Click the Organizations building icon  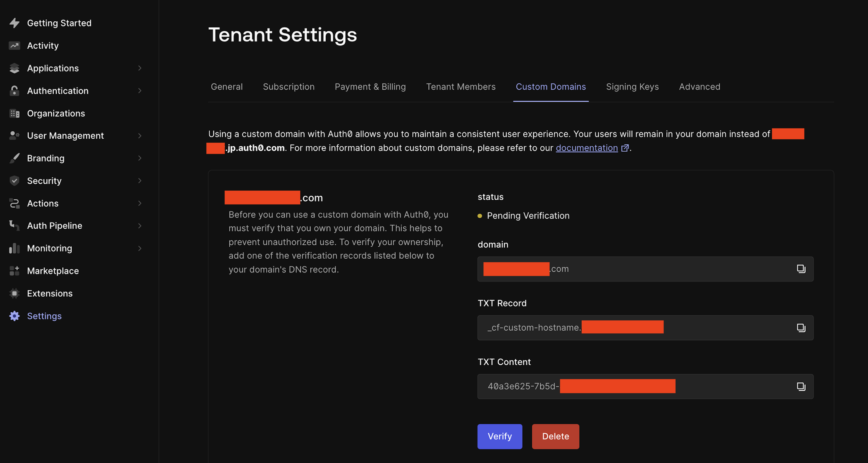pos(14,114)
